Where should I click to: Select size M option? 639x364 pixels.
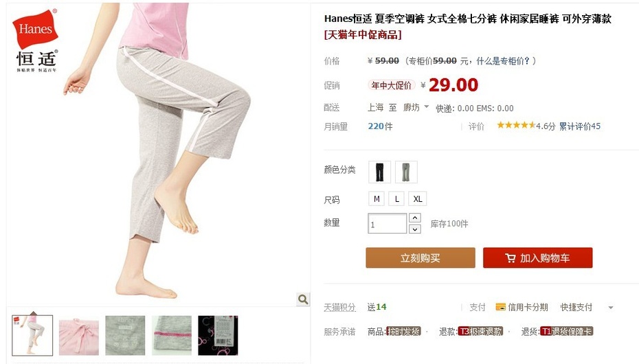tap(377, 198)
